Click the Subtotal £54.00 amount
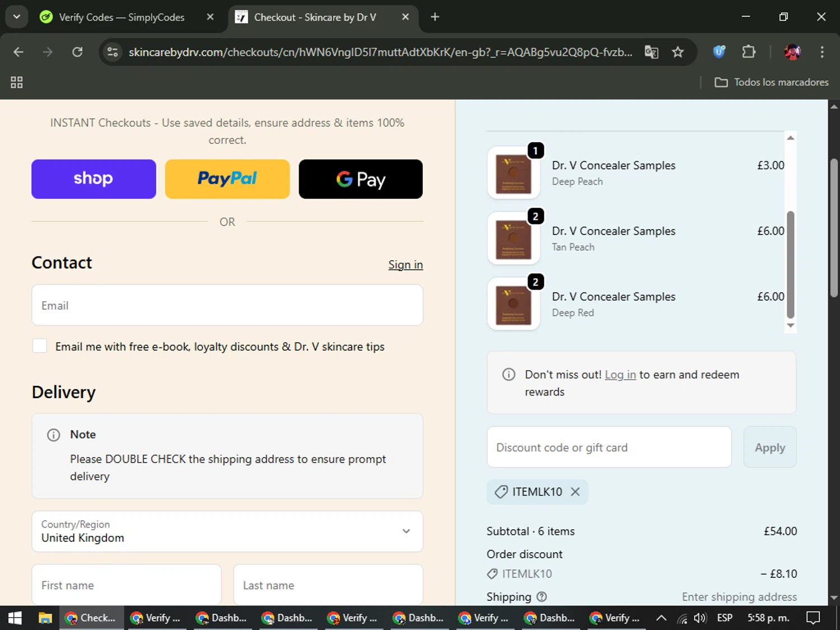The height and width of the screenshot is (630, 840). (780, 531)
